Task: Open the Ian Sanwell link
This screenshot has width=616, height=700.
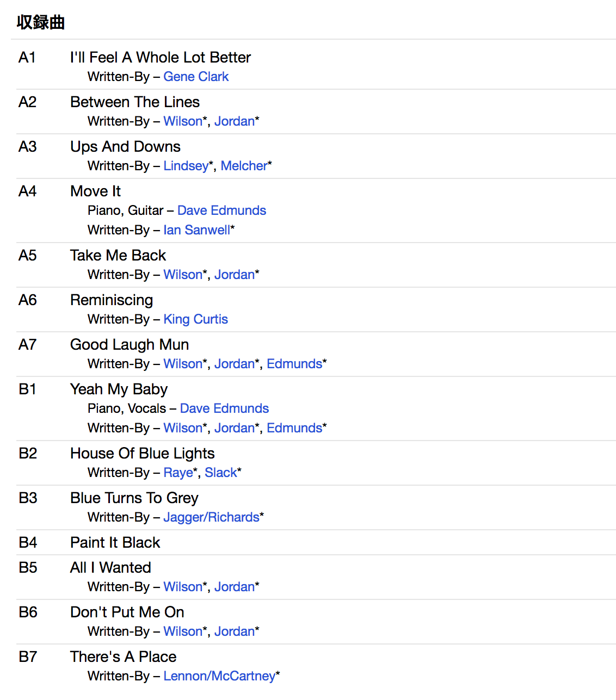Action: [x=196, y=230]
